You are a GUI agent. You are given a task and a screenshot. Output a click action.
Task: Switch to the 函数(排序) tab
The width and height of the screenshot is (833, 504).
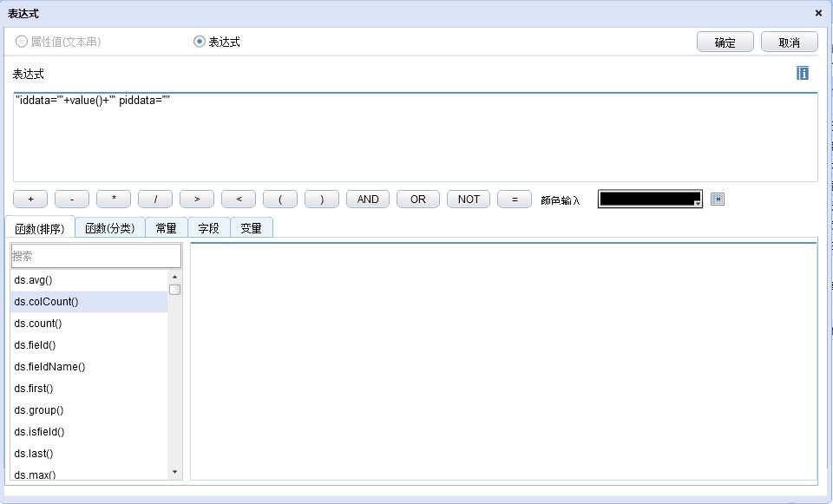tap(40, 228)
